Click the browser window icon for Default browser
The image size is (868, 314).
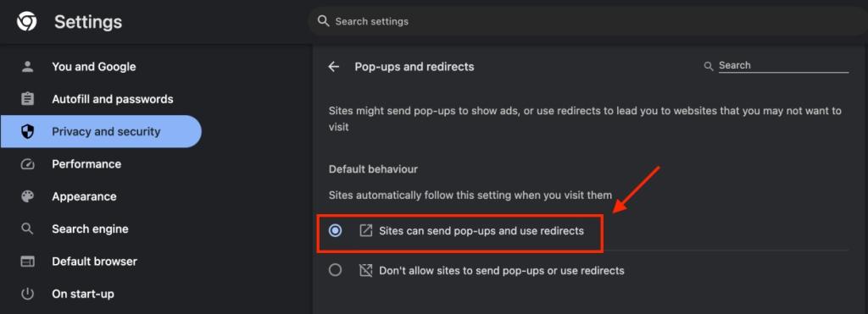[x=27, y=262]
